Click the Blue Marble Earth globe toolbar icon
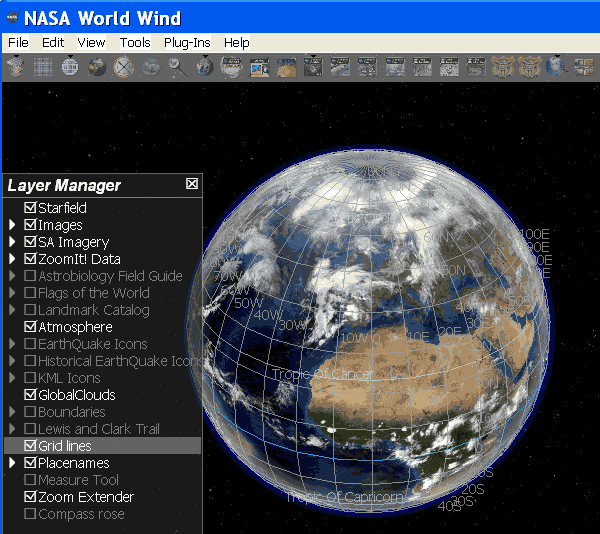Screen dimensions: 600x534 click(x=97, y=67)
